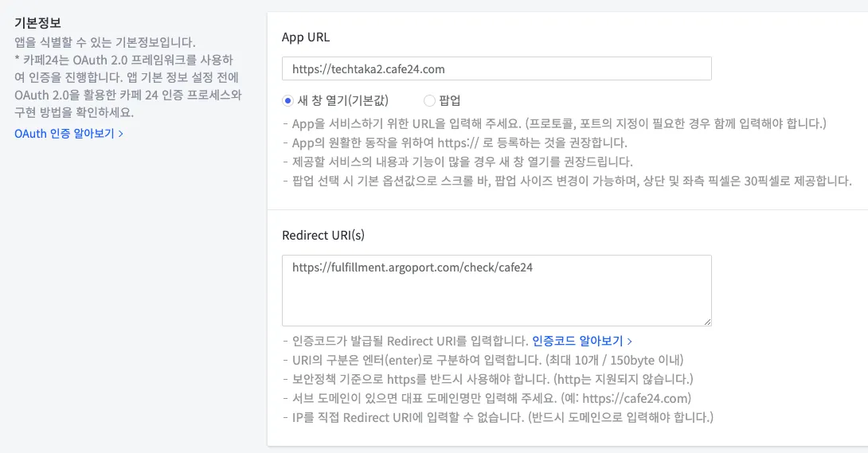The height and width of the screenshot is (453, 868).
Task: Click the Redirect URI(s) field label
Action: click(x=323, y=235)
